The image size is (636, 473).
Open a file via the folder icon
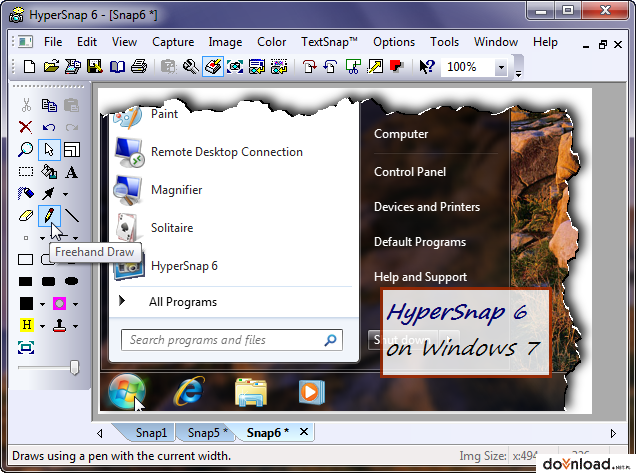point(51,67)
